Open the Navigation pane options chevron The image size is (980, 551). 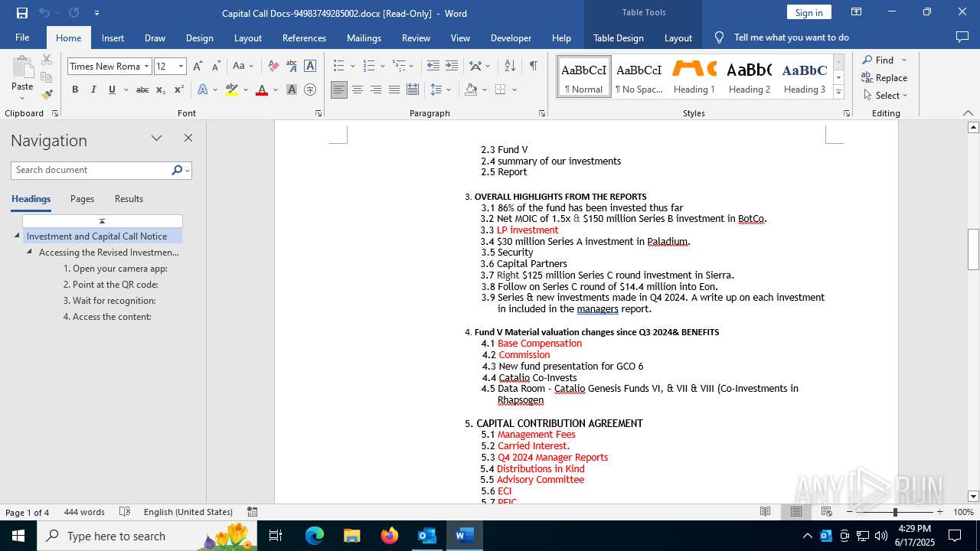pos(157,138)
